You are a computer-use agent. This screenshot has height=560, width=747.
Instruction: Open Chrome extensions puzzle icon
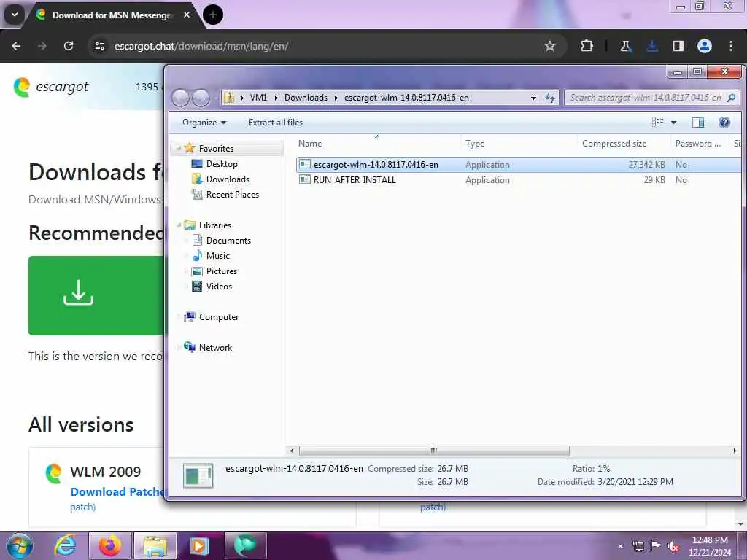click(x=587, y=46)
